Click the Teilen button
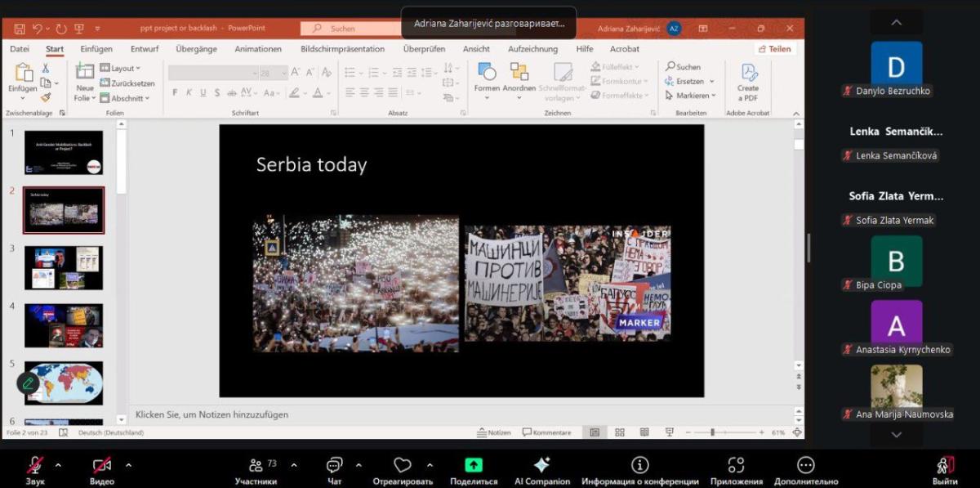980x488 pixels. (x=774, y=49)
